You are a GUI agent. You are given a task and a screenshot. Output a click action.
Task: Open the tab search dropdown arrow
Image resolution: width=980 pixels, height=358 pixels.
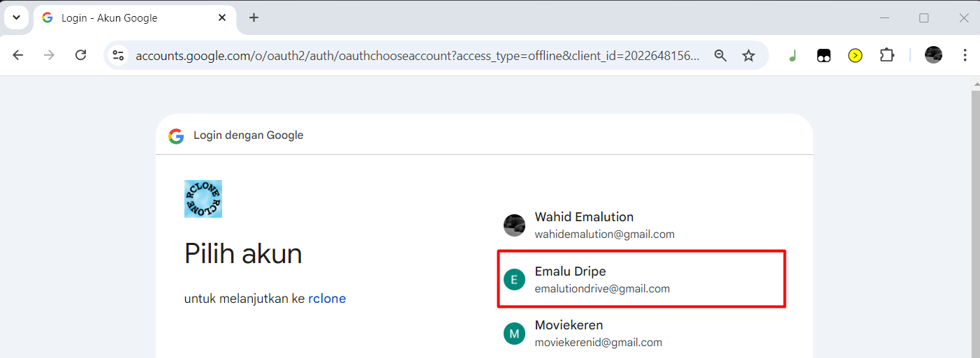pyautogui.click(x=16, y=17)
